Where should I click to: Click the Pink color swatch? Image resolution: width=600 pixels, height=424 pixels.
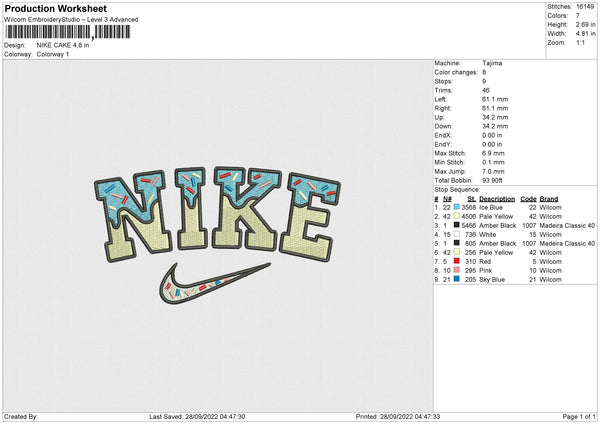click(457, 270)
